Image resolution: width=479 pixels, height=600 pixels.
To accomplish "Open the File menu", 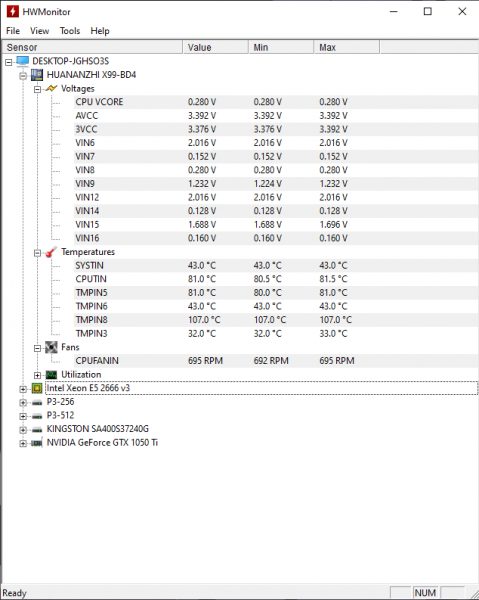I will pos(13,31).
